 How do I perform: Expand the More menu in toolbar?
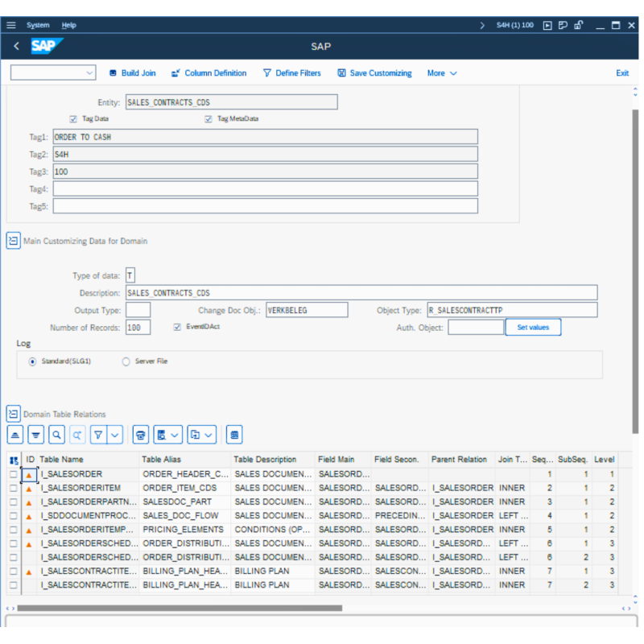tap(442, 73)
